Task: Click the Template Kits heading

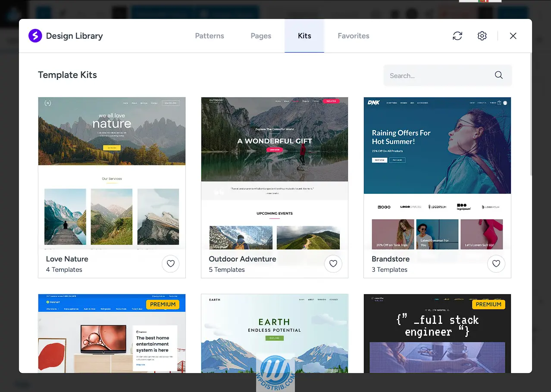Action: (x=67, y=75)
